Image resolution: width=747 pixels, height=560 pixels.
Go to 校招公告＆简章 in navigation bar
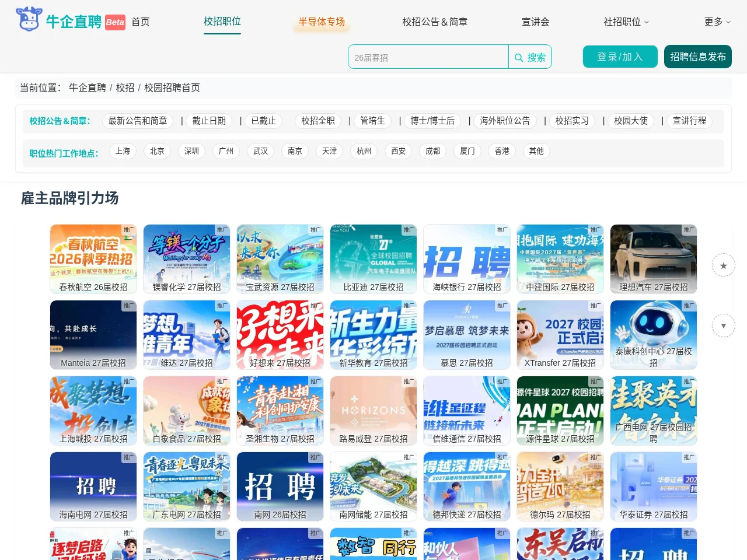coord(435,22)
